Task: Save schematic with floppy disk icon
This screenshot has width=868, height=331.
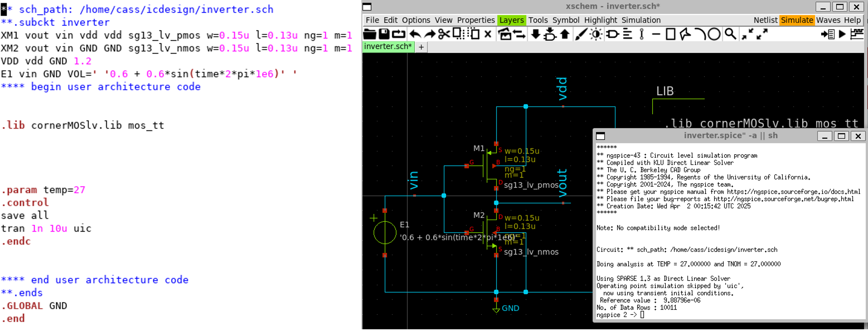Action: (x=384, y=34)
